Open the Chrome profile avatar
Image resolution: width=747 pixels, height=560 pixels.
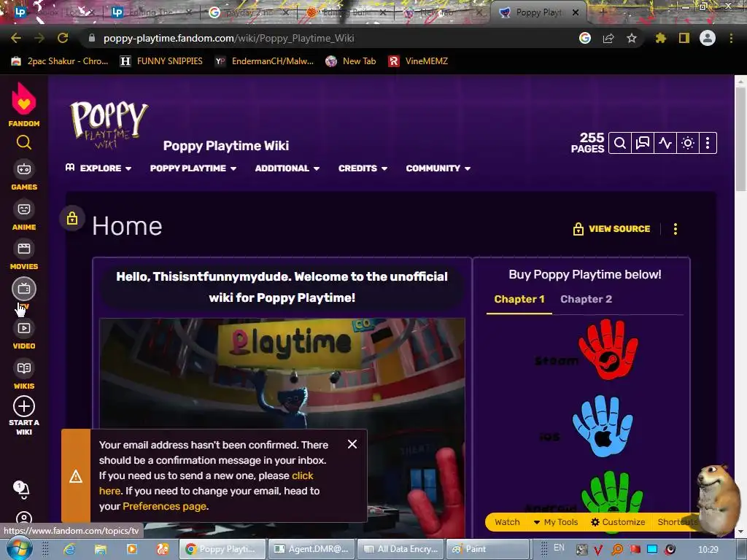pyautogui.click(x=708, y=38)
